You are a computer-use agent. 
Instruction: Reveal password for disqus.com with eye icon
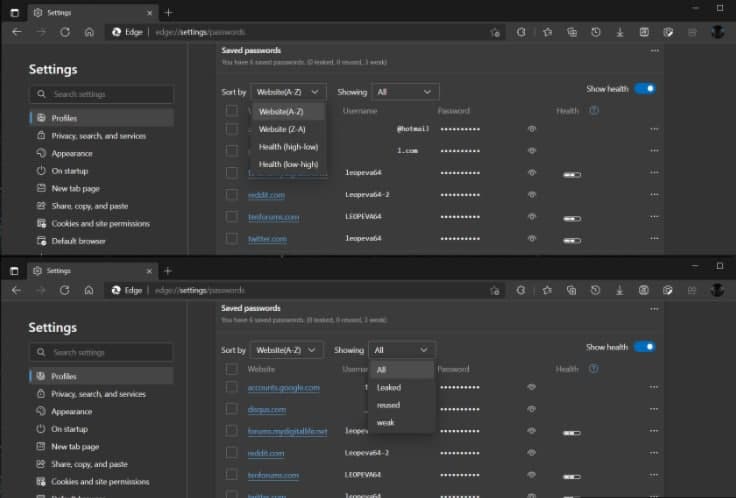pyautogui.click(x=532, y=409)
